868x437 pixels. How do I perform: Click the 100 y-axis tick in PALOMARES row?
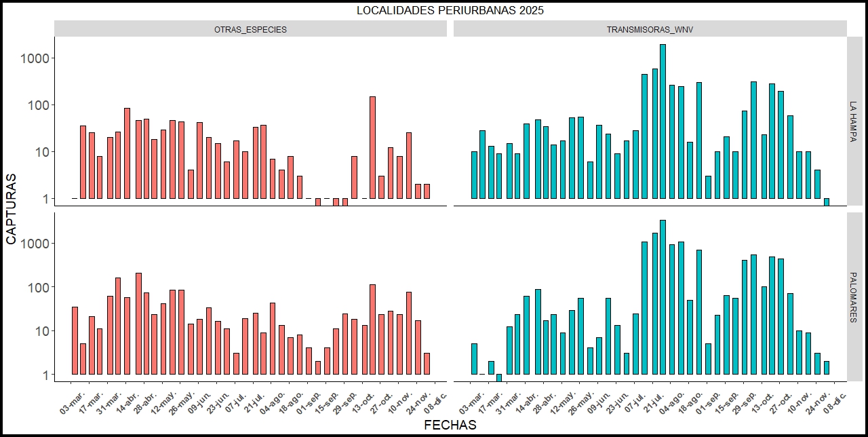pos(38,287)
